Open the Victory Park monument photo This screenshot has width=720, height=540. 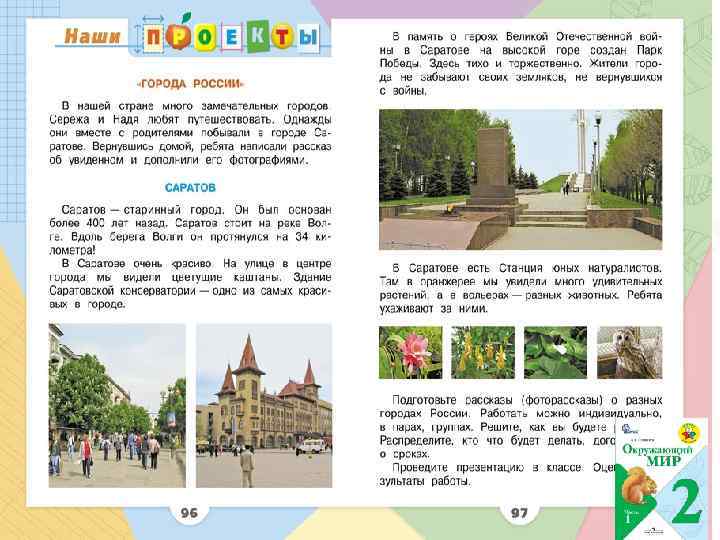tap(520, 180)
